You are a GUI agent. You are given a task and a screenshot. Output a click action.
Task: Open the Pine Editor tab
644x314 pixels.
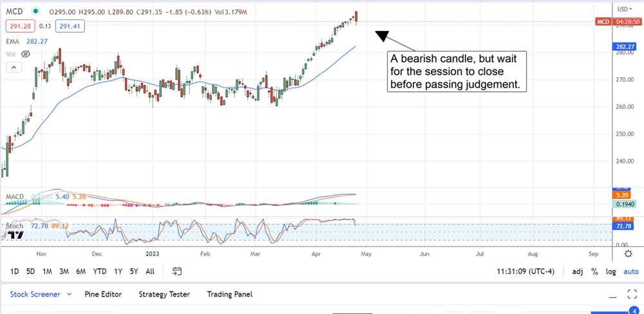(x=102, y=294)
